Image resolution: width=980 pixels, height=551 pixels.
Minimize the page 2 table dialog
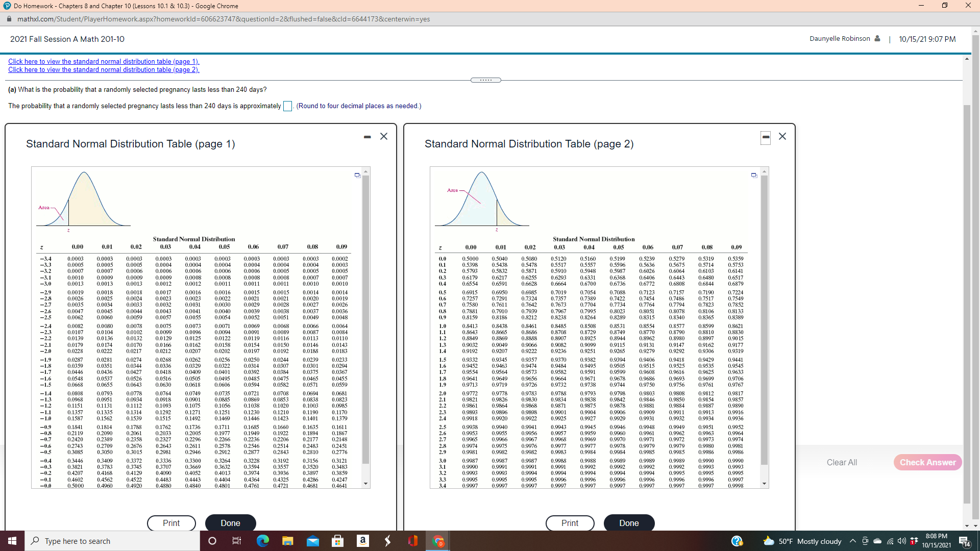pos(766,137)
